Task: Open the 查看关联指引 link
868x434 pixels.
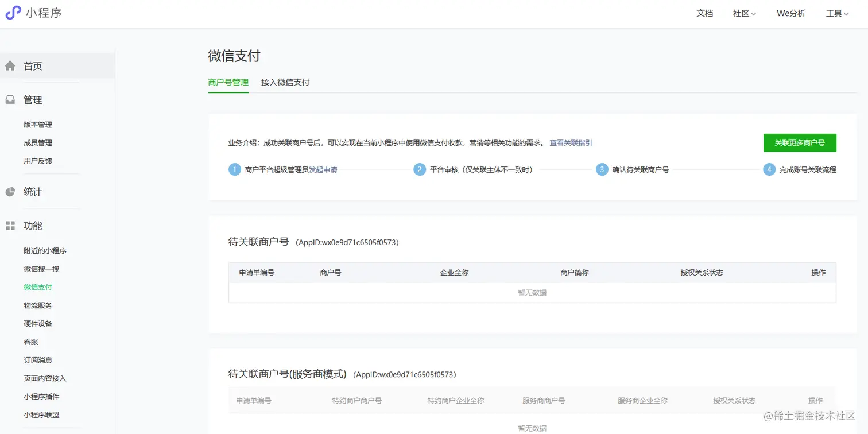Action: click(571, 143)
